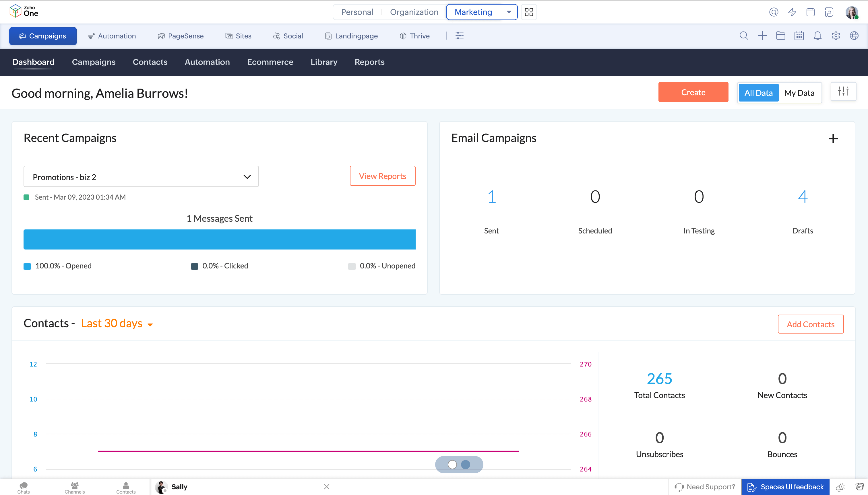Image resolution: width=868 pixels, height=495 pixels.
Task: Toggle the chart pagination dot switch
Action: pyautogui.click(x=459, y=464)
